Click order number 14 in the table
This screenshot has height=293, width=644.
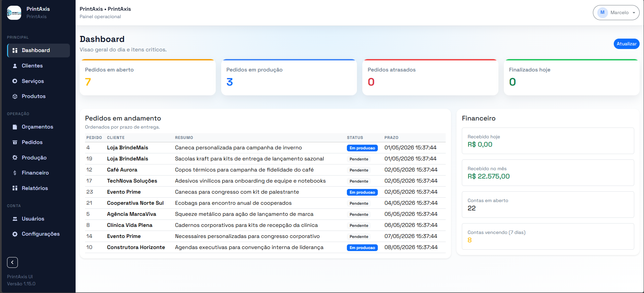click(x=89, y=236)
